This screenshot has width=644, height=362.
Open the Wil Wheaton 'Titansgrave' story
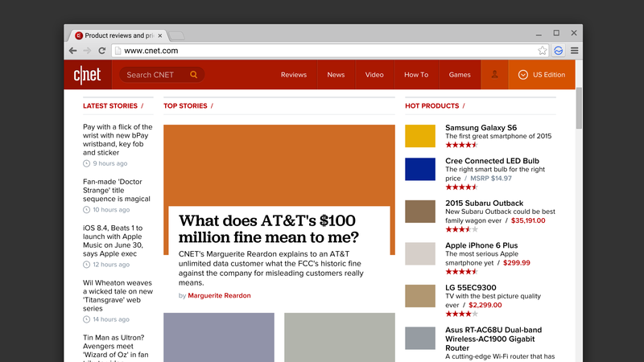coord(118,295)
